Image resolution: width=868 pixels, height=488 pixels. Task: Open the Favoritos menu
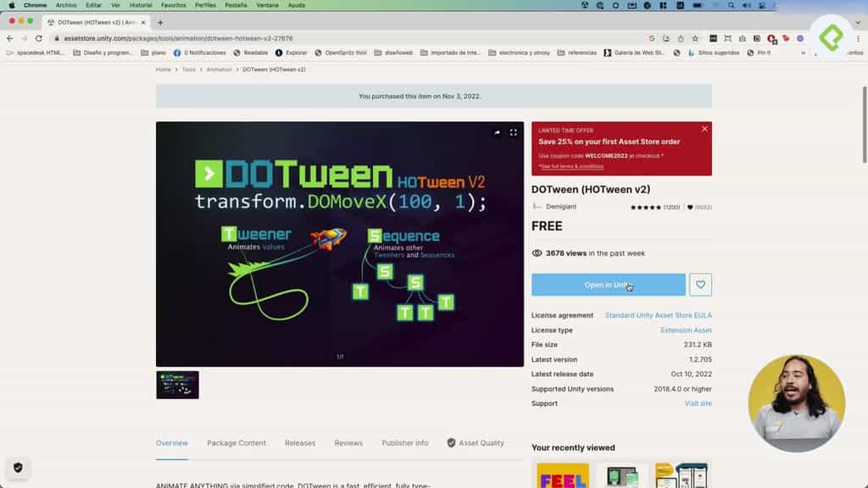tap(173, 5)
